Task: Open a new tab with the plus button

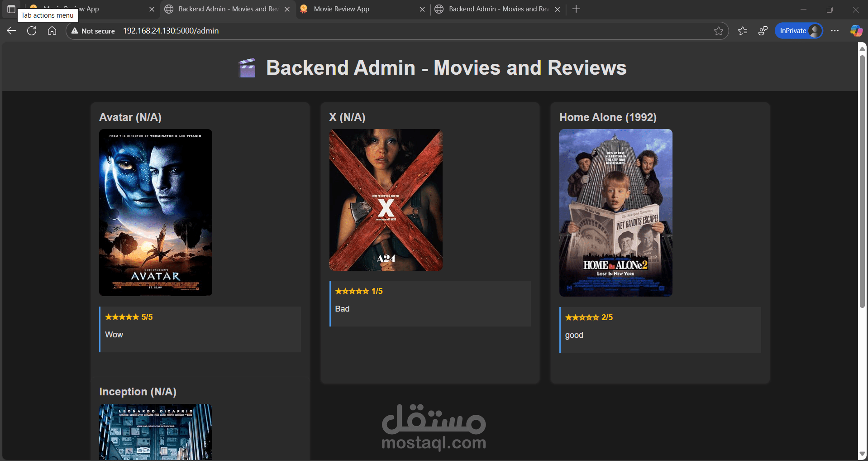Action: coord(576,9)
